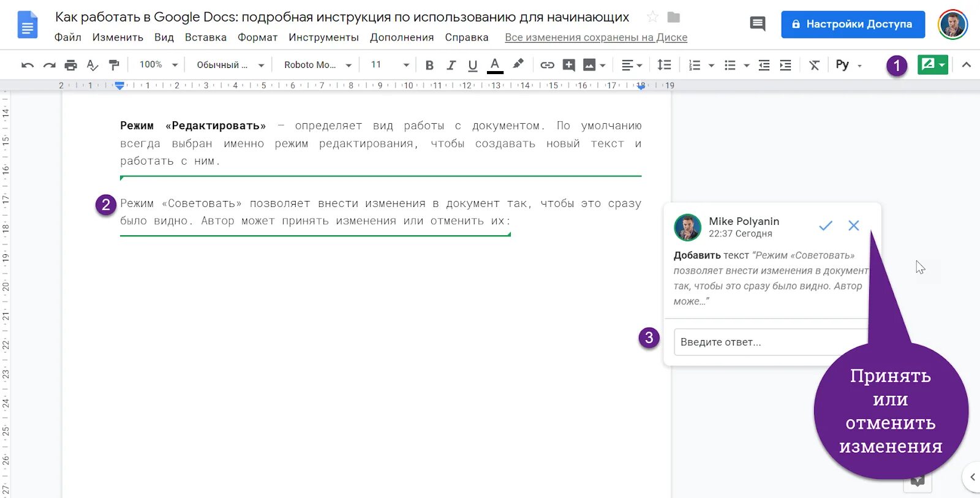Open comment history speech bubble icon
Viewport: 980px width, 498px height.
pos(758,25)
